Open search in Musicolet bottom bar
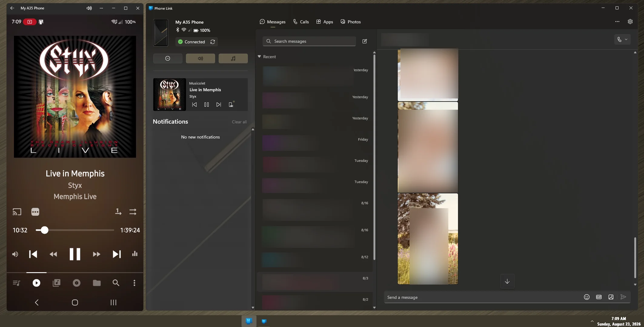The width and height of the screenshot is (644, 327). pyautogui.click(x=116, y=283)
